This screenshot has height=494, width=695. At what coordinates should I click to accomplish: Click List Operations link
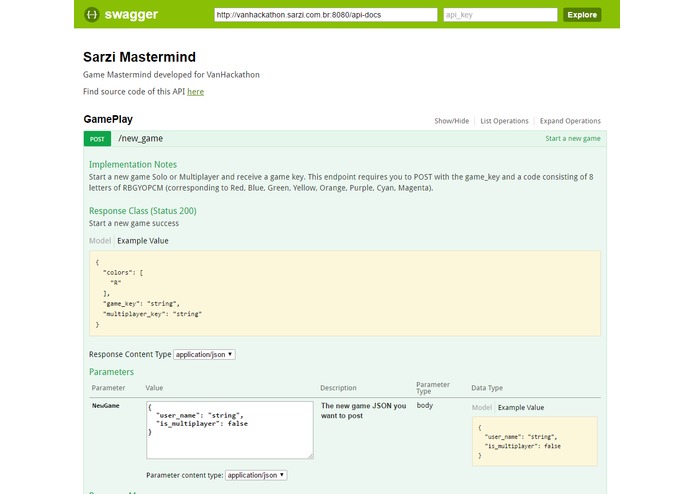pyautogui.click(x=504, y=121)
